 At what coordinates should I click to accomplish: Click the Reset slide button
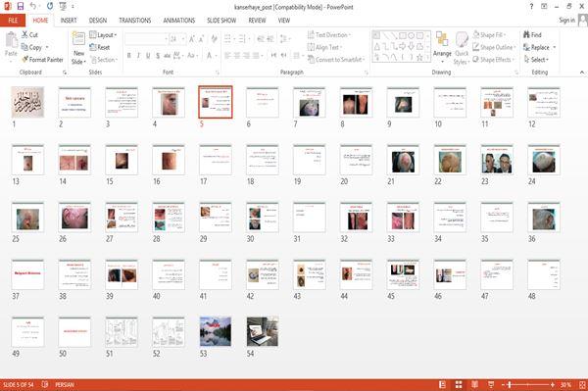[100, 47]
